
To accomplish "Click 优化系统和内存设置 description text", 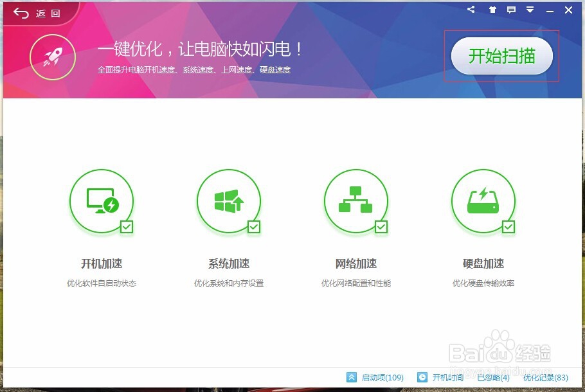I will tap(229, 283).
